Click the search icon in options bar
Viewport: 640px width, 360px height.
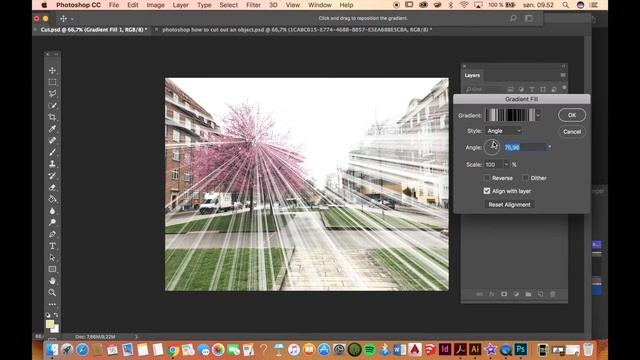click(513, 18)
